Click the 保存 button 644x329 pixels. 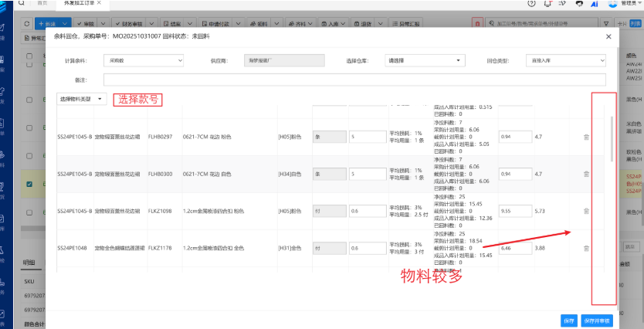[569, 321]
